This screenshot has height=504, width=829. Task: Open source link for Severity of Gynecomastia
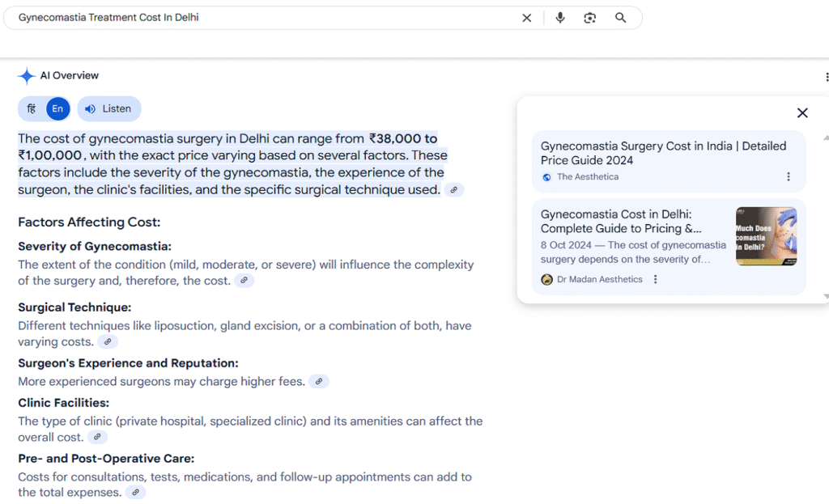point(244,281)
